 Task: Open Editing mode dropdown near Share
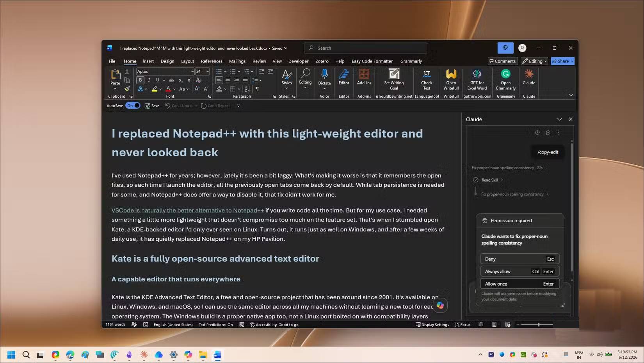point(534,61)
